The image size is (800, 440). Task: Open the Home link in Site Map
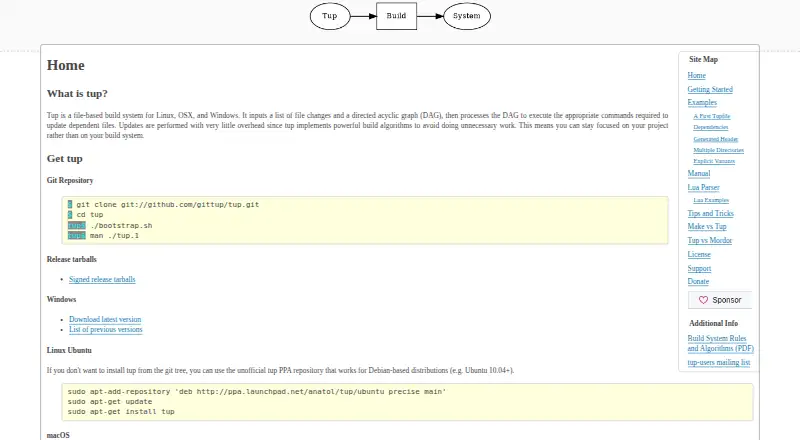(x=696, y=76)
